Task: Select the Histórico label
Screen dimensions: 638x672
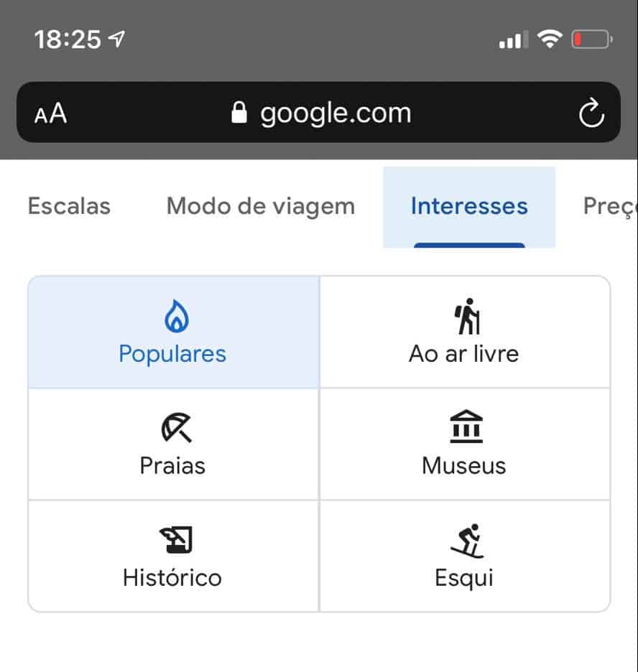Action: coord(172,578)
